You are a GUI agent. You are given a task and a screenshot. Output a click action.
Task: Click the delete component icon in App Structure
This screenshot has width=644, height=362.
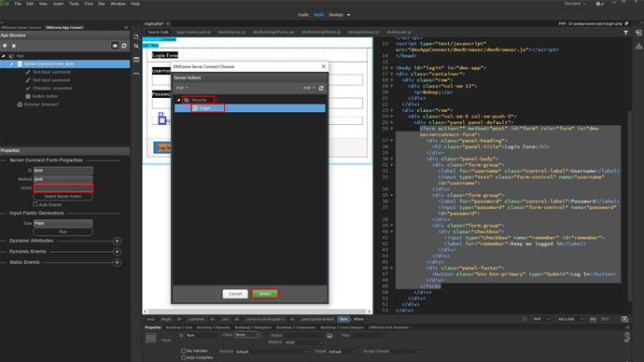(x=14, y=46)
